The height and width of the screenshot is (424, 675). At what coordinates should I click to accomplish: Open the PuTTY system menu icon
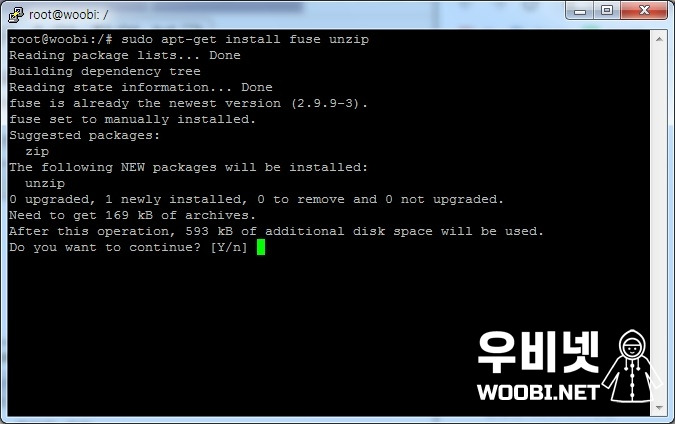click(x=16, y=15)
